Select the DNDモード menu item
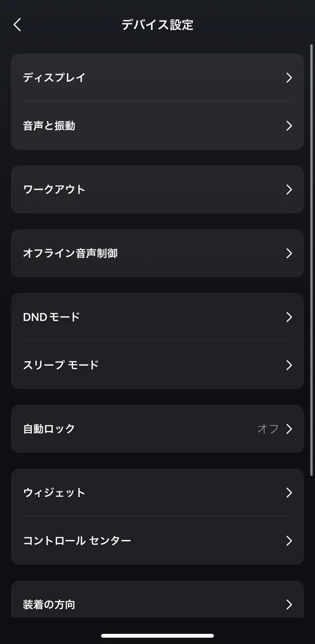Screen dimensions: 315x644 point(51,317)
